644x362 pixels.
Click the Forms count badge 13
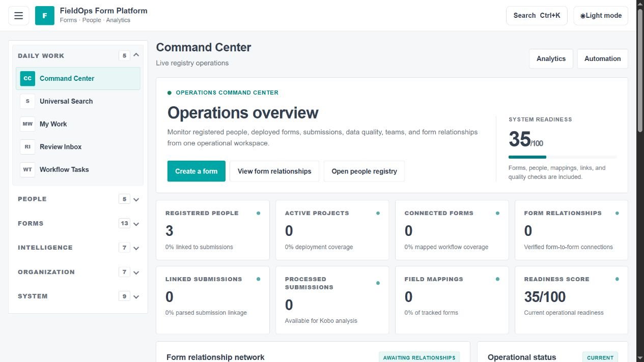pyautogui.click(x=124, y=223)
